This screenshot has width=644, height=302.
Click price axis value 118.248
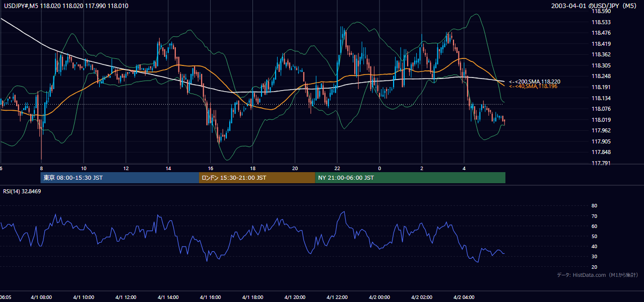[x=601, y=77]
